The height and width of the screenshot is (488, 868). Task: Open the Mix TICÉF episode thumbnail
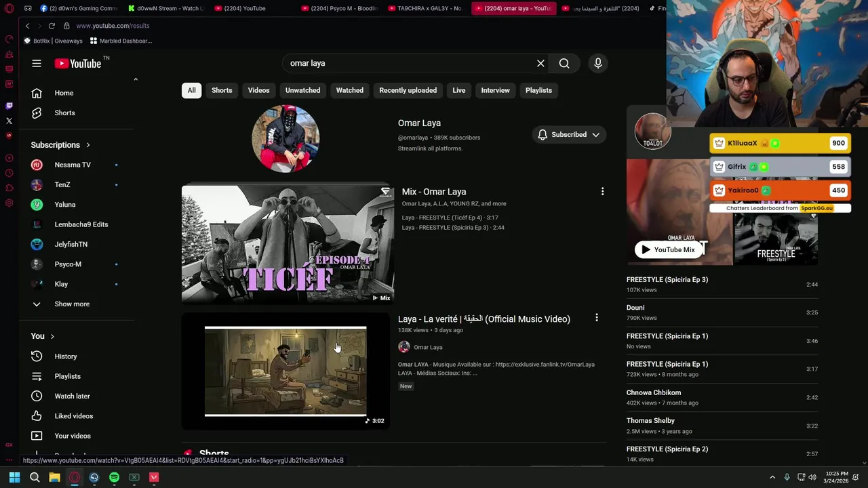pyautogui.click(x=288, y=243)
